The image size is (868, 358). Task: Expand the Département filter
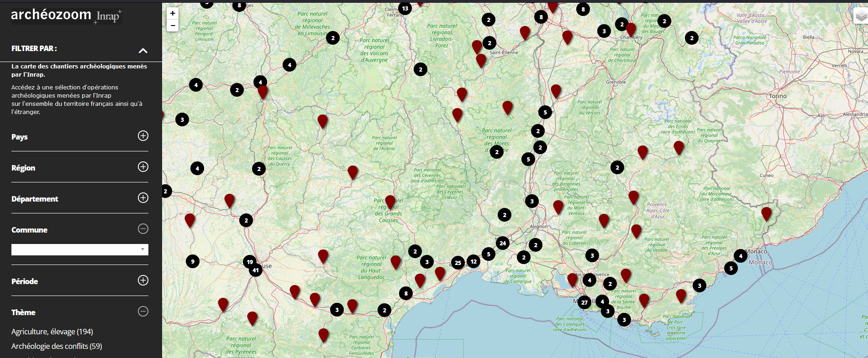(143, 198)
